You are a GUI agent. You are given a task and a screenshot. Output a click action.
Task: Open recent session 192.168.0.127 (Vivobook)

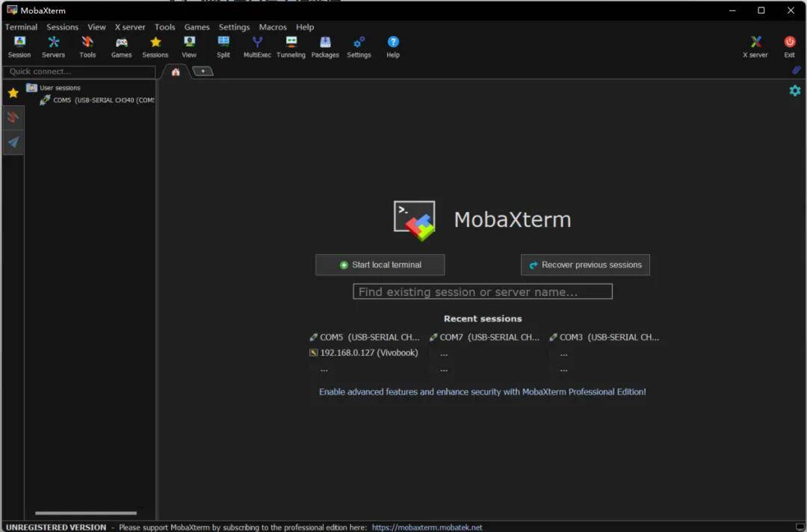[x=363, y=353]
